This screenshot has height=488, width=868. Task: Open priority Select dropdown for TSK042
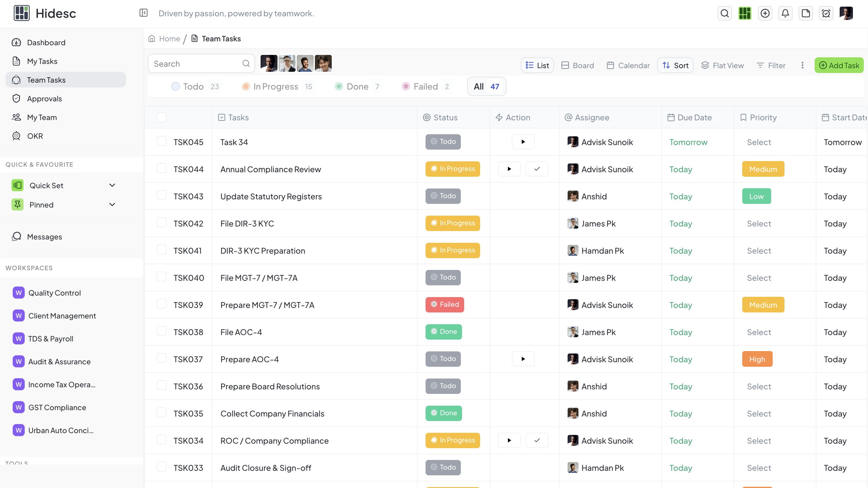759,223
